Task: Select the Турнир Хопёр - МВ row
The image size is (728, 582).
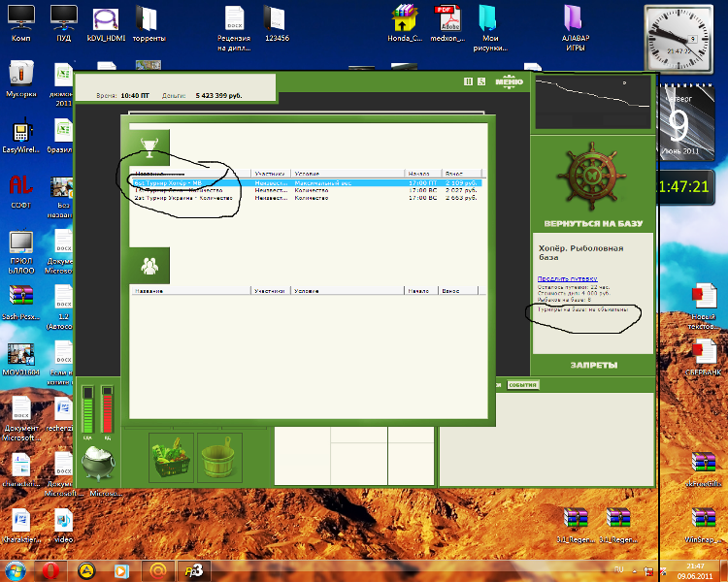Action: tap(308, 183)
